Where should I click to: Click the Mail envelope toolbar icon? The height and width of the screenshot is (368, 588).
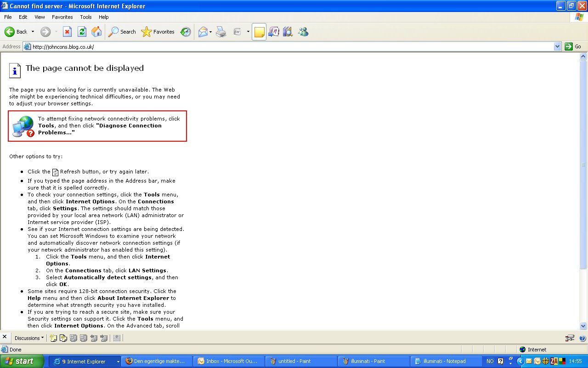(203, 32)
